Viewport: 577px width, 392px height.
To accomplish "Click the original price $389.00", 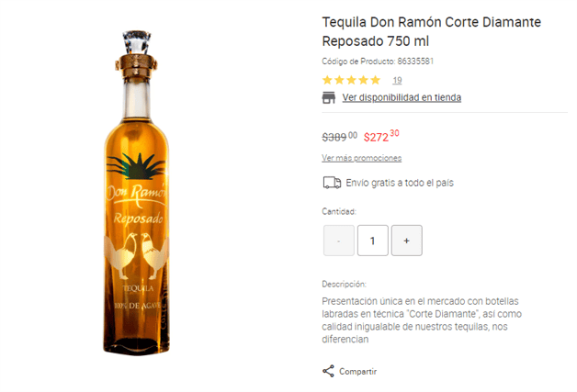I will pyautogui.click(x=339, y=137).
